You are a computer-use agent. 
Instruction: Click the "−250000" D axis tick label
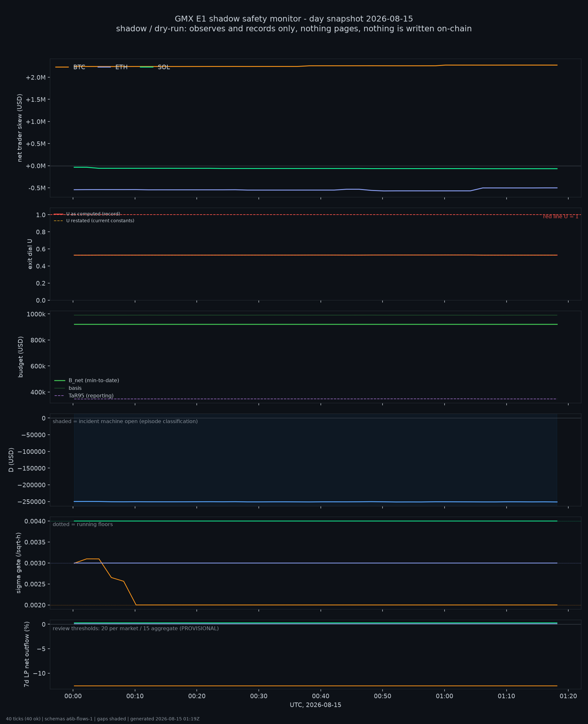(x=32, y=502)
